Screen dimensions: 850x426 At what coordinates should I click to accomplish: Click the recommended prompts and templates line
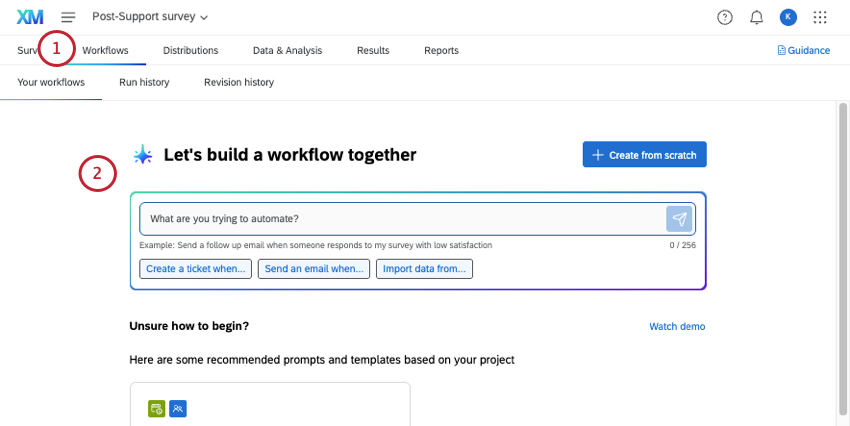tap(322, 360)
